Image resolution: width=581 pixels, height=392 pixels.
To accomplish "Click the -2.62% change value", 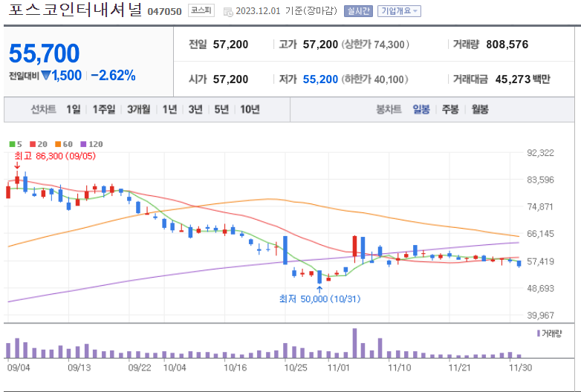I will click(x=113, y=76).
